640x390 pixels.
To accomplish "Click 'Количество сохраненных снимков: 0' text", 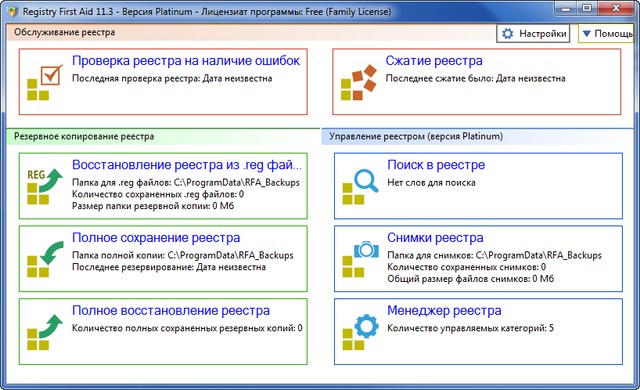I will tap(466, 267).
